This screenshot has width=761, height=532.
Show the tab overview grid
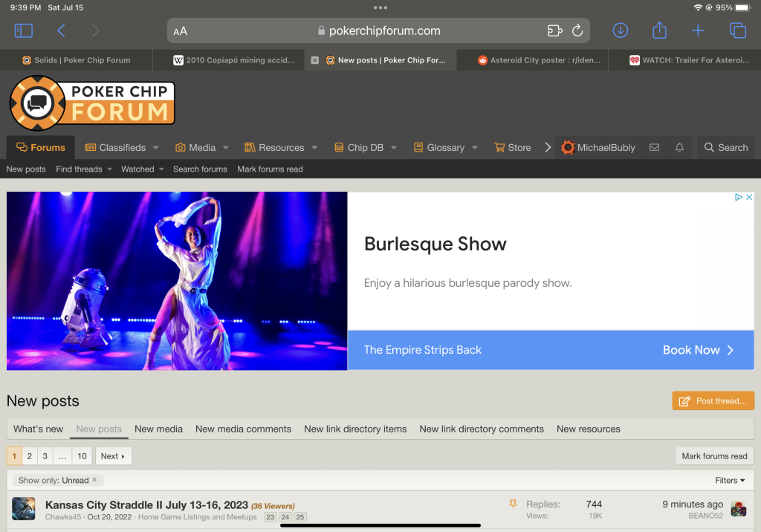point(737,30)
